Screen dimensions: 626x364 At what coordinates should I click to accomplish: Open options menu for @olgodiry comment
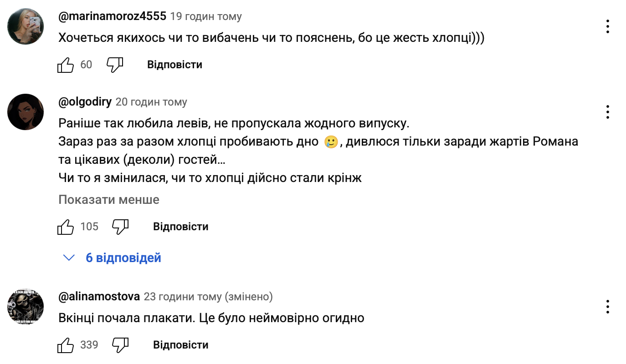608,112
